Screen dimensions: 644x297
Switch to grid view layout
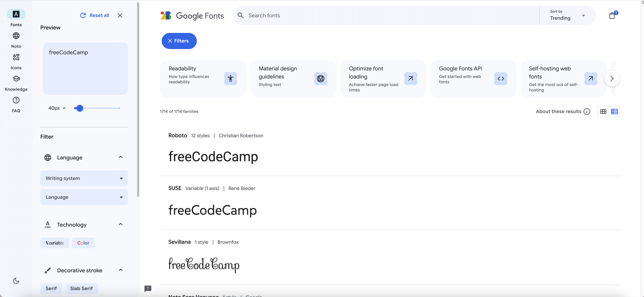(x=603, y=111)
